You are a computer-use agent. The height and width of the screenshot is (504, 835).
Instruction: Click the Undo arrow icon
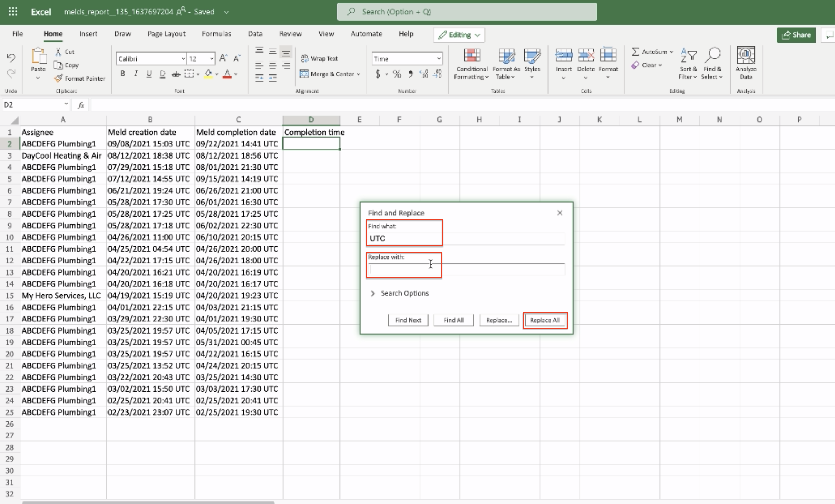click(11, 58)
